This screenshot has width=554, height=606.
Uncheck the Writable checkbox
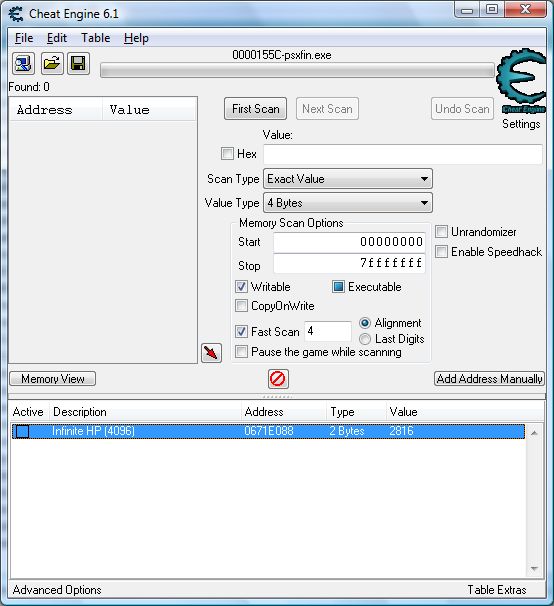(241, 287)
